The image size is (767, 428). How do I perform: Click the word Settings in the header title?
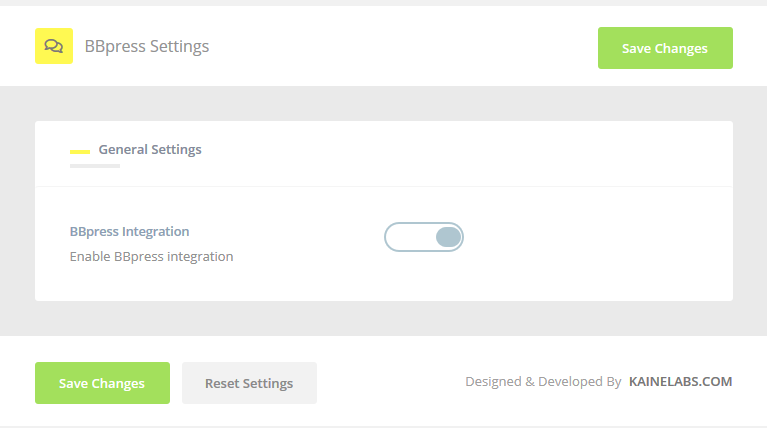(x=179, y=46)
